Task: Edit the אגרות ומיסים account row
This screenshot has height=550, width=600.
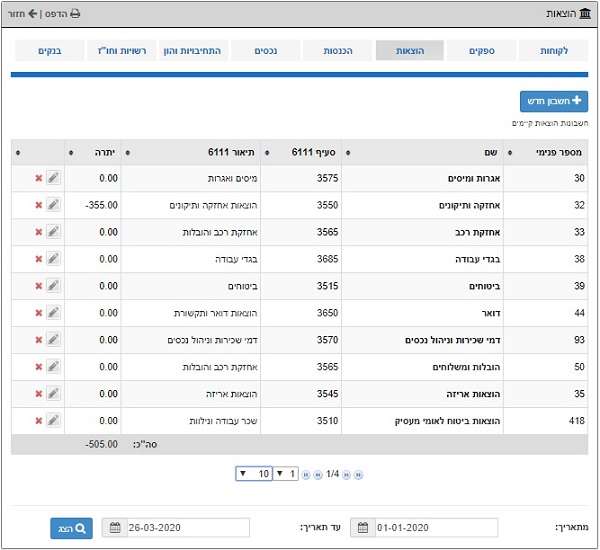Action: pyautogui.click(x=53, y=178)
